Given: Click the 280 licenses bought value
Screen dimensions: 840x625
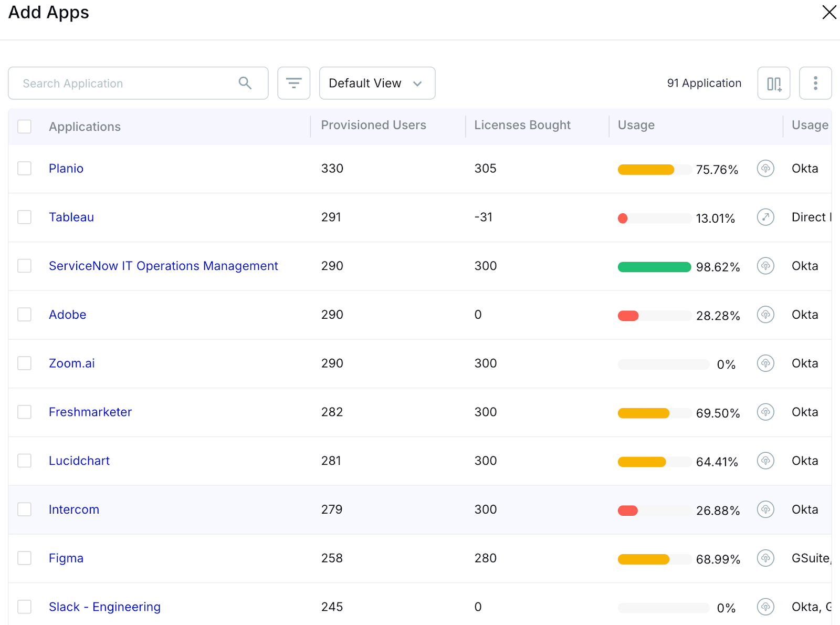Looking at the screenshot, I should pyautogui.click(x=485, y=558).
